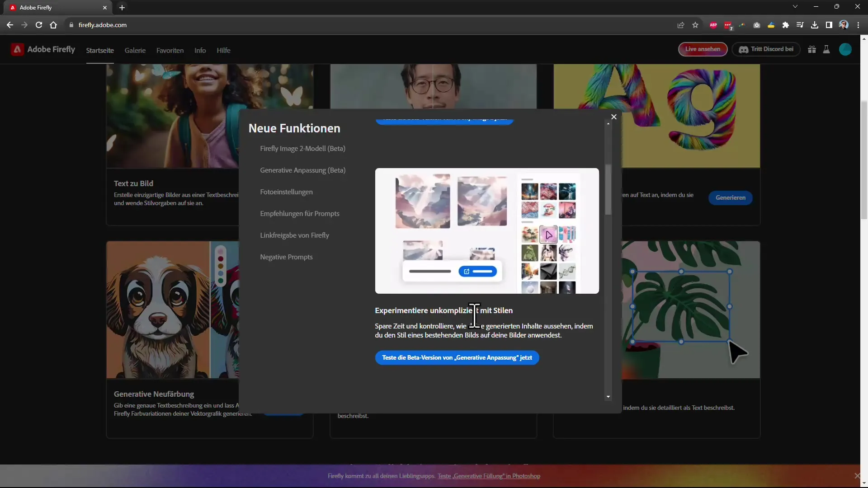Open the Chrome three-dot menu

tap(858, 25)
